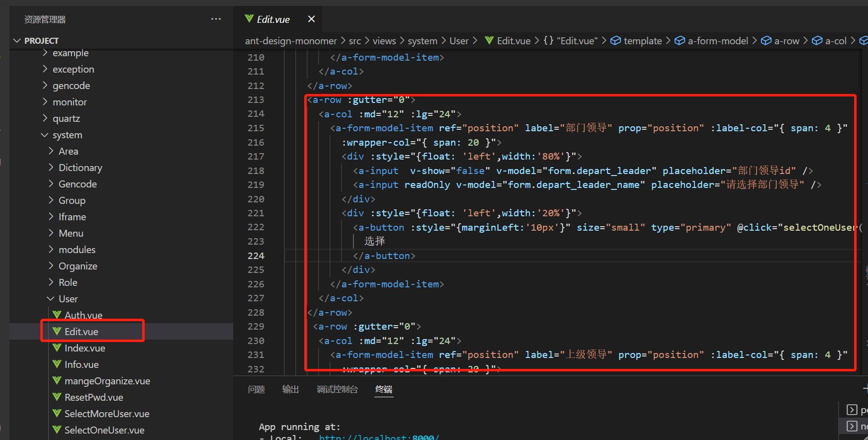
Task: Open Index.vue file
Action: pyautogui.click(x=85, y=348)
